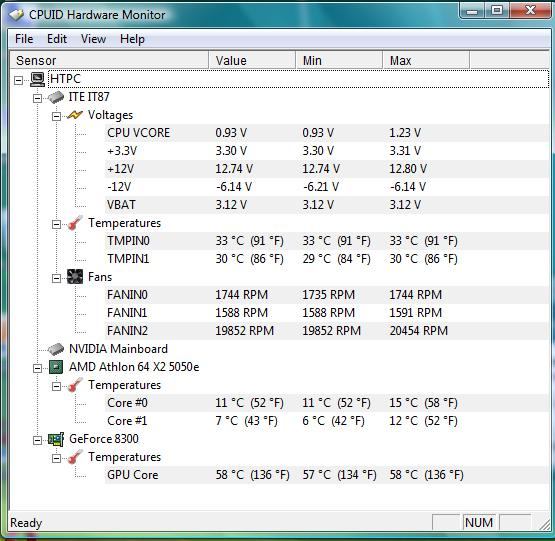Select the TMPIN0 row

(327, 241)
